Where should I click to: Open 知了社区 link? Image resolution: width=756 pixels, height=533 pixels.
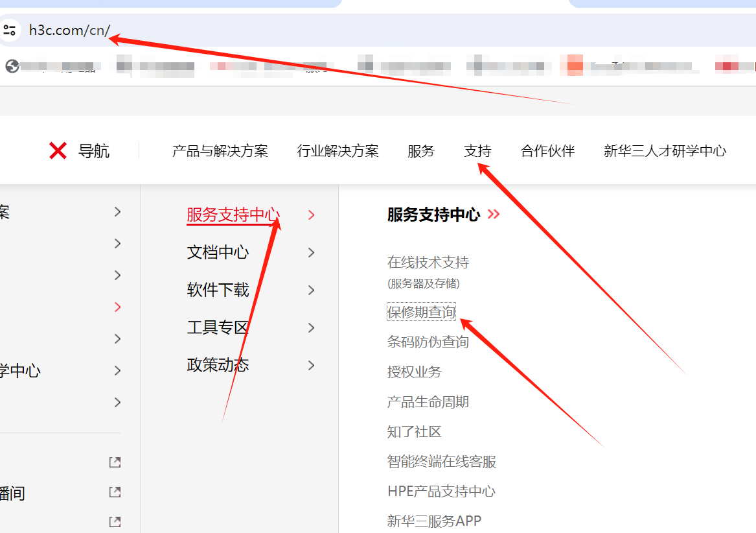point(414,432)
